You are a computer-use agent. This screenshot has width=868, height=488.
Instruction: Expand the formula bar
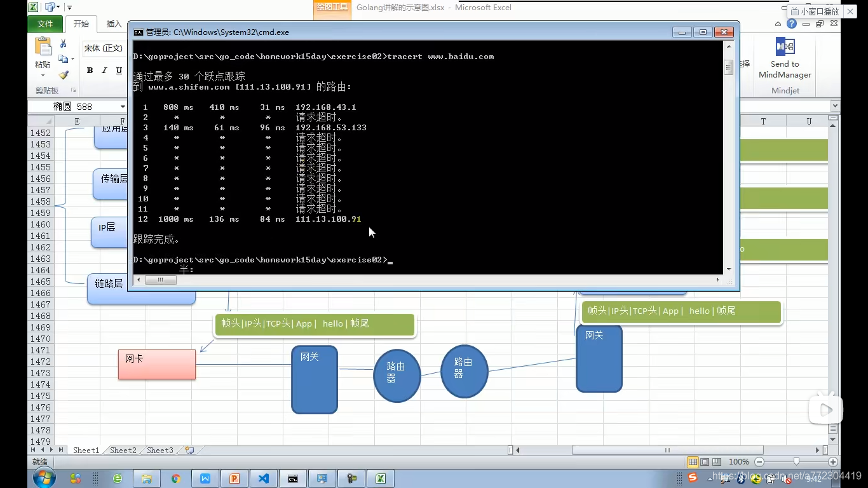pyautogui.click(x=835, y=106)
